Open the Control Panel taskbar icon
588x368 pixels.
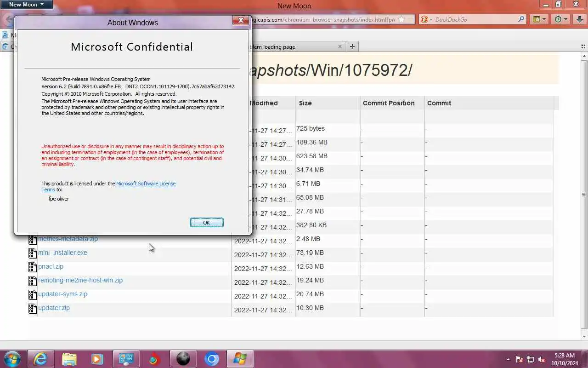coord(126,359)
